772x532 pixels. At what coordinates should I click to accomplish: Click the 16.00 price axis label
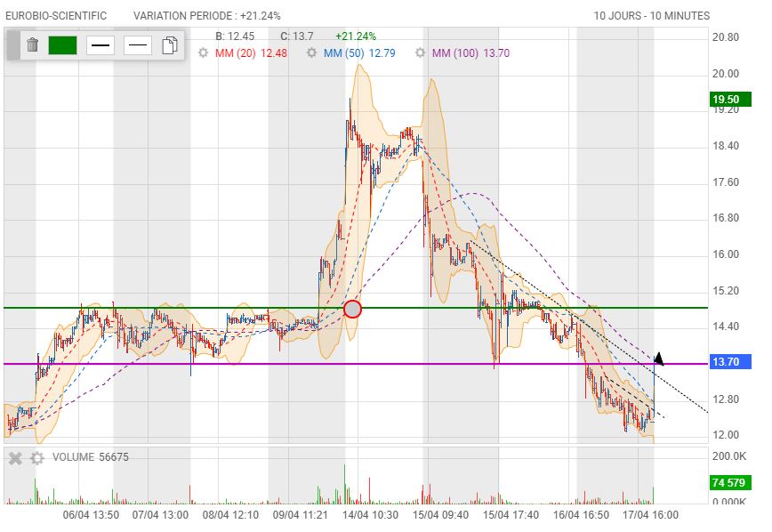[726, 254]
